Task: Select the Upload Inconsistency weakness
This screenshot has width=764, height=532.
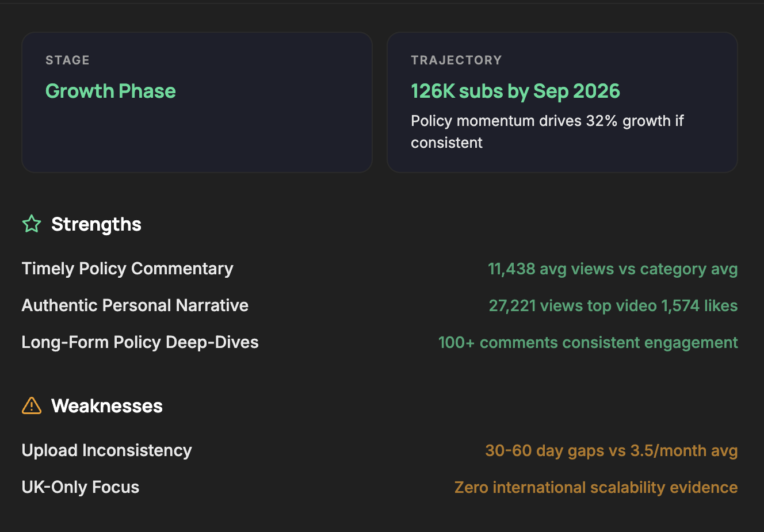Action: (x=106, y=450)
